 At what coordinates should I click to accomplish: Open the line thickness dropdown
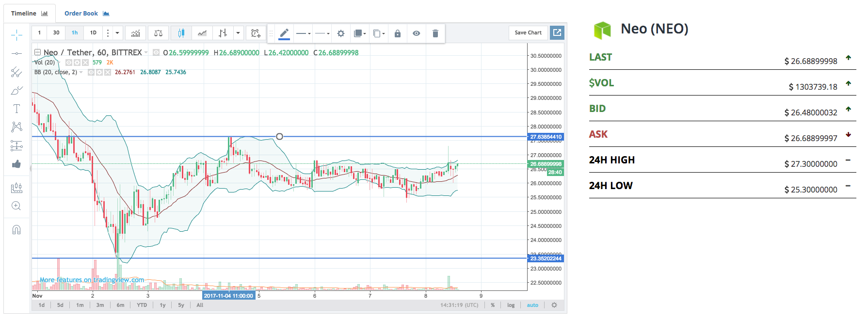click(303, 33)
